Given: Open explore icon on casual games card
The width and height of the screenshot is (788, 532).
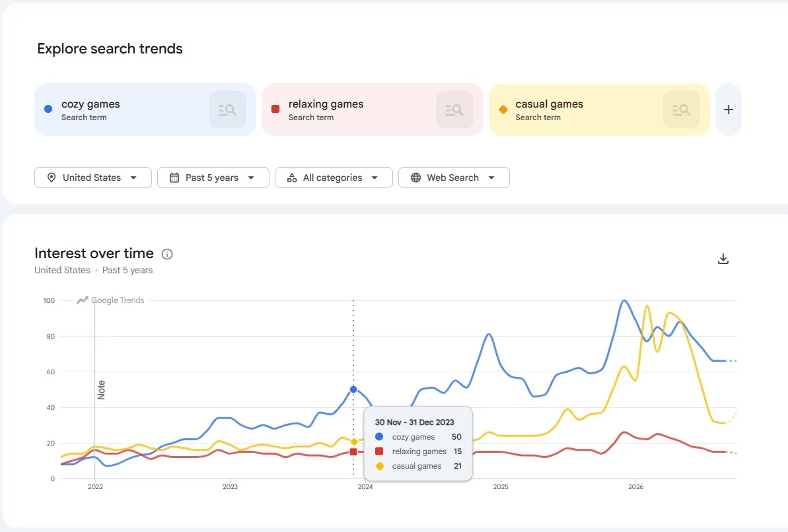Looking at the screenshot, I should click(682, 110).
